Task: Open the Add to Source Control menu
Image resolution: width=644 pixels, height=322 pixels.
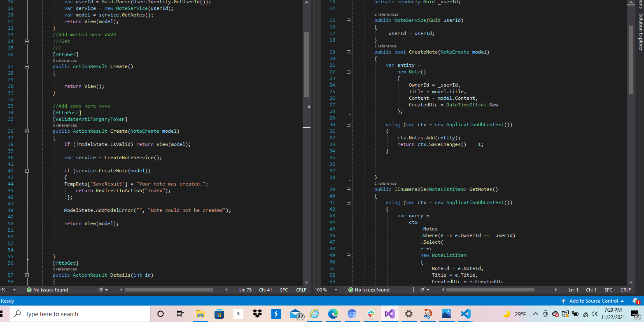Action: click(593, 301)
